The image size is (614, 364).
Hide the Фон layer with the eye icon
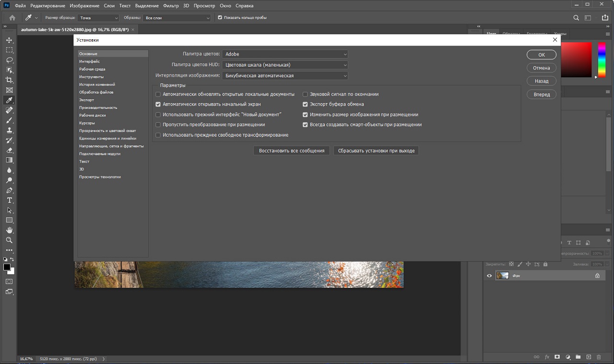[489, 276]
